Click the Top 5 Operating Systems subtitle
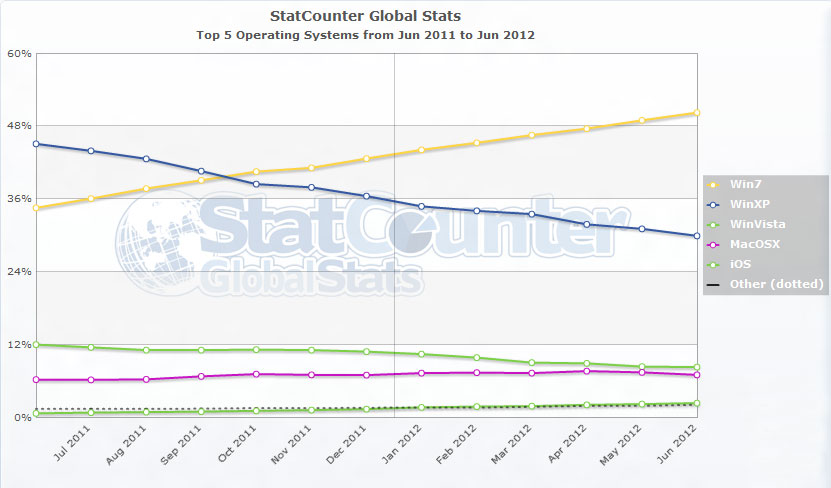Screen dimensions: 831x488 click(366, 35)
